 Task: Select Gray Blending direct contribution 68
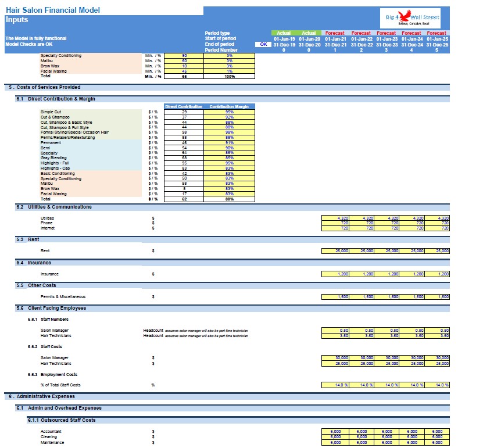tap(184, 158)
